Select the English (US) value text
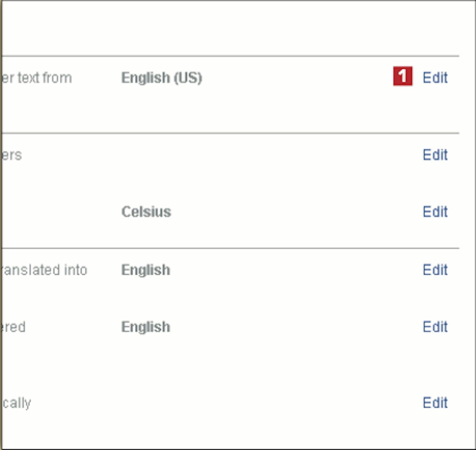Screen dimensions: 476x450 [x=162, y=78]
